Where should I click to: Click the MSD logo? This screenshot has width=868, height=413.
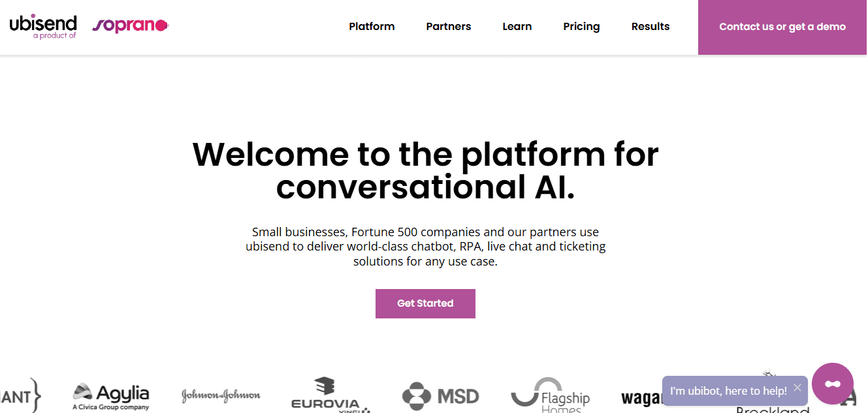point(441,395)
